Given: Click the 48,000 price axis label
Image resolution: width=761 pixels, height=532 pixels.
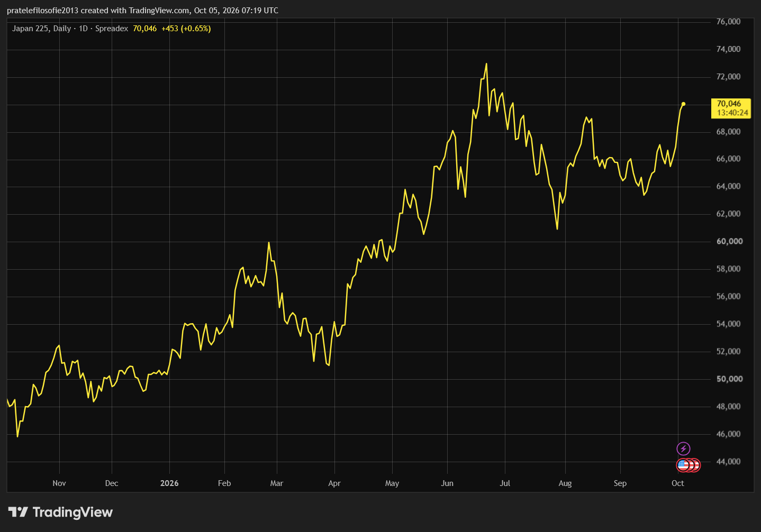Looking at the screenshot, I should coord(728,407).
